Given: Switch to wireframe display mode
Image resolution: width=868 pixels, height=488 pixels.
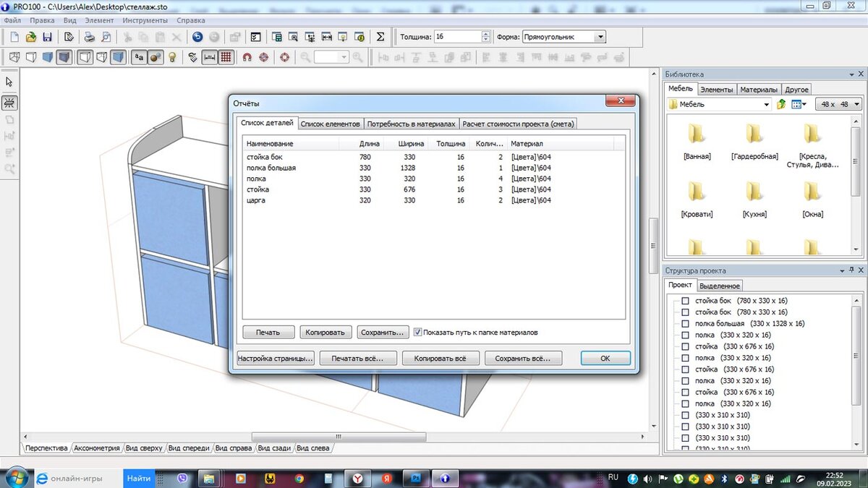Looking at the screenshot, I should click(x=14, y=57).
